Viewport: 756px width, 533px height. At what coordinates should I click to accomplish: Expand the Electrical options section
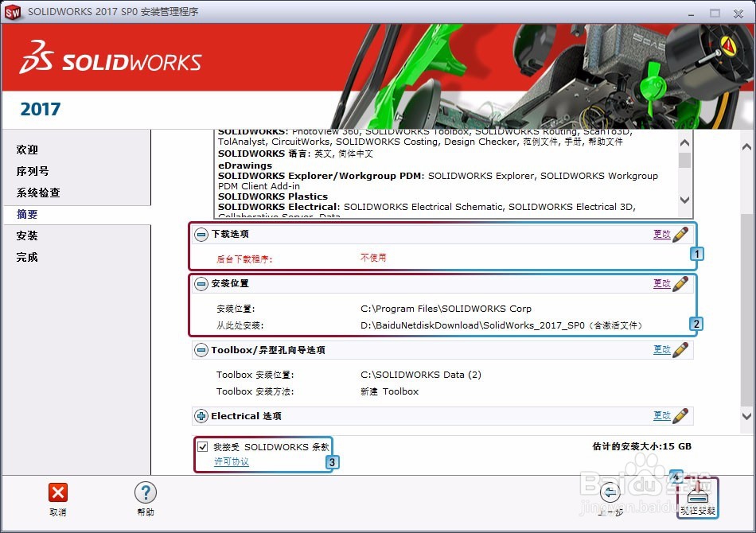click(201, 416)
